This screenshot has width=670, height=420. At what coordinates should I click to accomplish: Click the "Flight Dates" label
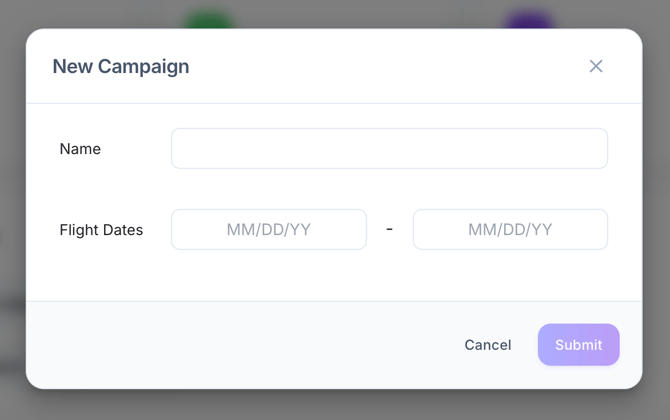click(101, 230)
